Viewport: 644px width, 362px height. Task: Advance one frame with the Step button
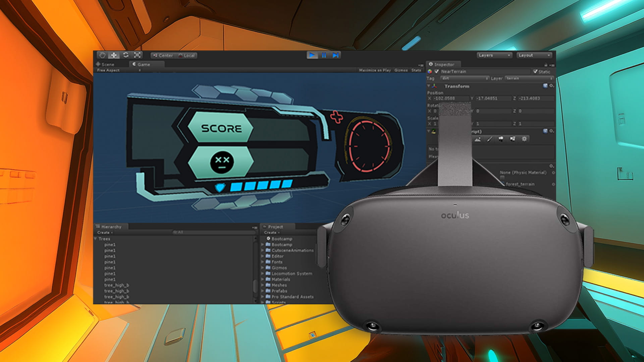(335, 55)
